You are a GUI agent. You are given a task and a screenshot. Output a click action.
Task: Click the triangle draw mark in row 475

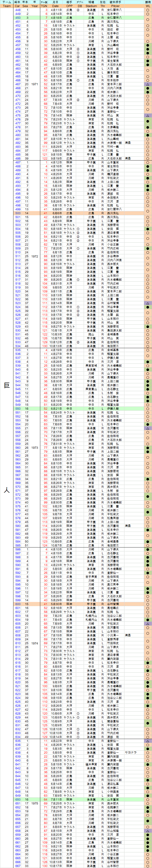click(148, 116)
